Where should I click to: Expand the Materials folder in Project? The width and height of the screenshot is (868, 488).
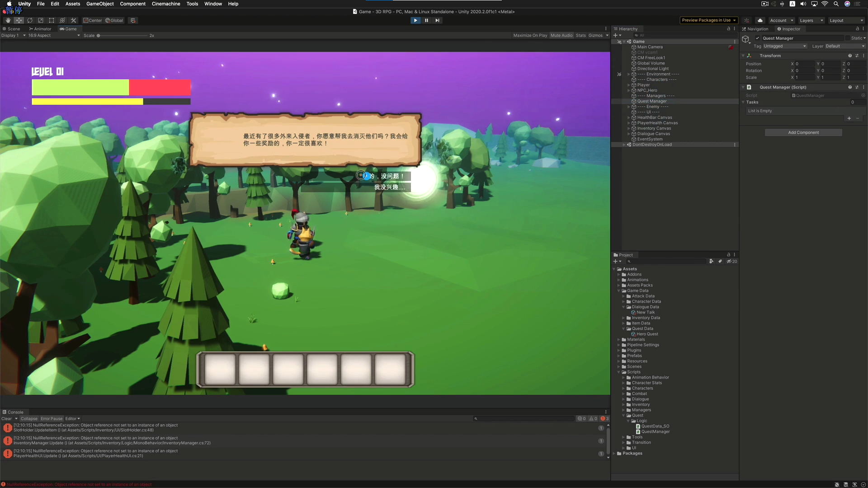point(618,340)
